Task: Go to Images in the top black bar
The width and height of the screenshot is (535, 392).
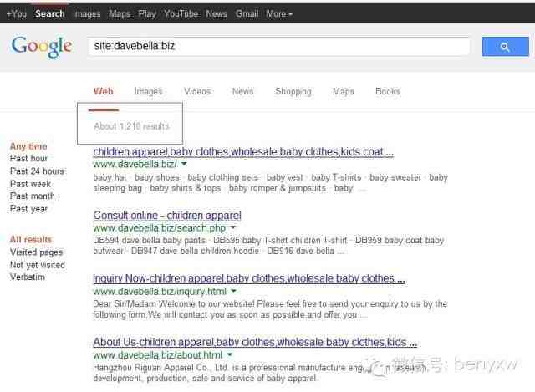Action: click(87, 14)
